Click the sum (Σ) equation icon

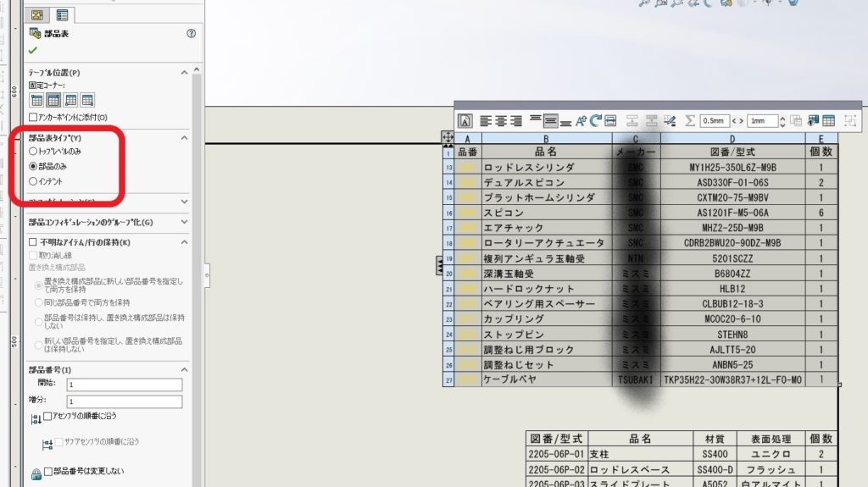689,121
